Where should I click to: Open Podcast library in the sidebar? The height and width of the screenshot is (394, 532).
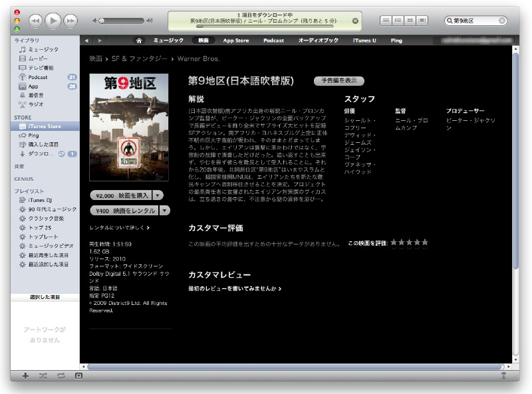click(37, 77)
